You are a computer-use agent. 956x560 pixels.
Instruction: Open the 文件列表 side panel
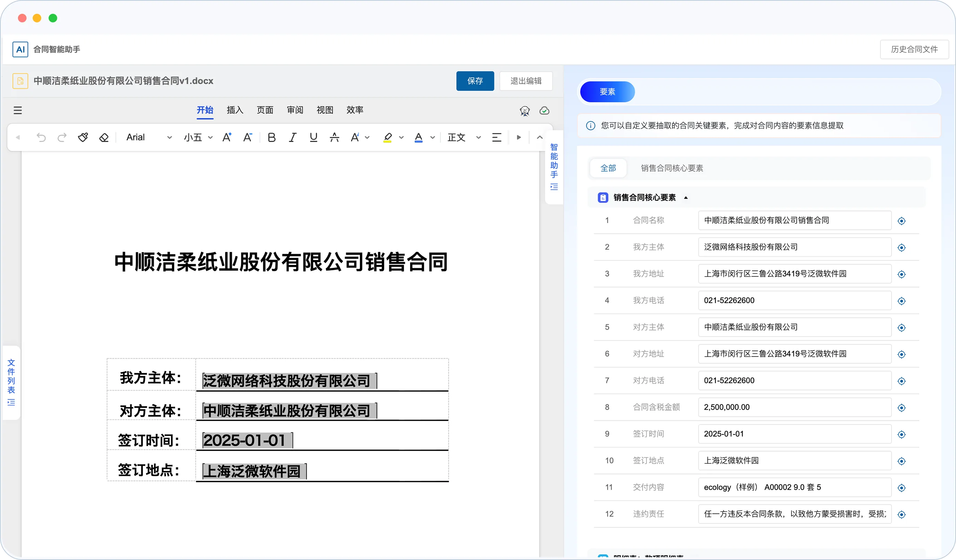[11, 382]
